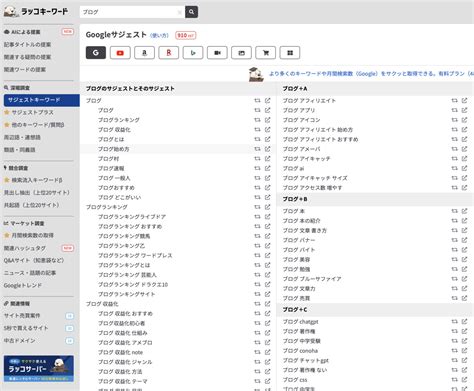The width and height of the screenshot is (474, 391).
Task: Open external link icon for ブログ始め方
Action: (x=268, y=149)
